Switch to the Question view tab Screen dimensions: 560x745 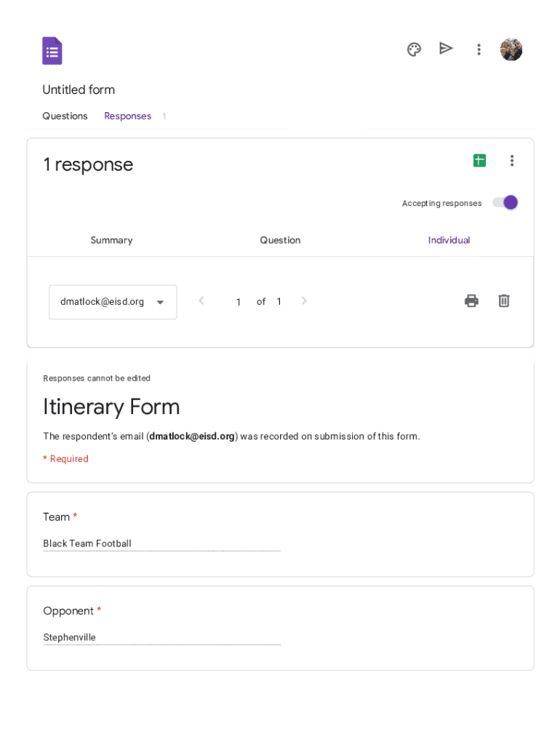pos(280,240)
